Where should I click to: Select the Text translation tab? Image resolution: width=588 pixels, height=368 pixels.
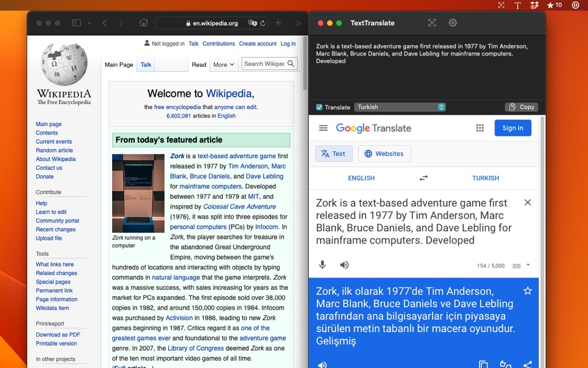pos(334,154)
